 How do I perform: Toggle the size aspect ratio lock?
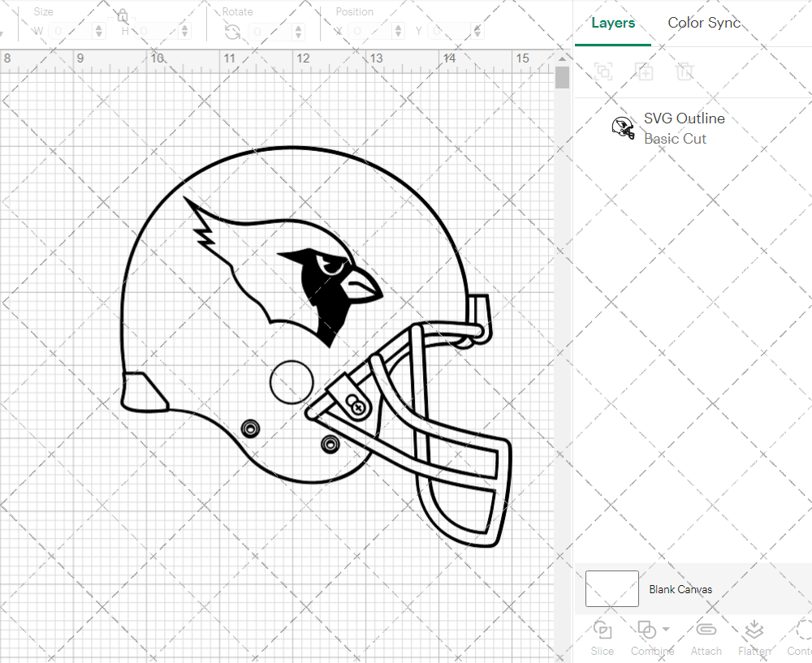pyautogui.click(x=122, y=16)
